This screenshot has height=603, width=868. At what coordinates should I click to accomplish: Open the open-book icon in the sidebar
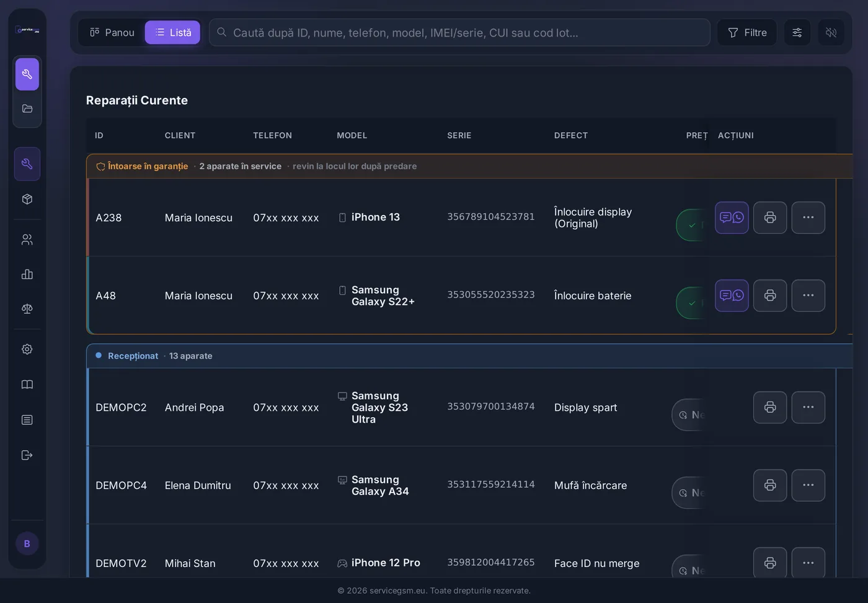[x=27, y=385]
